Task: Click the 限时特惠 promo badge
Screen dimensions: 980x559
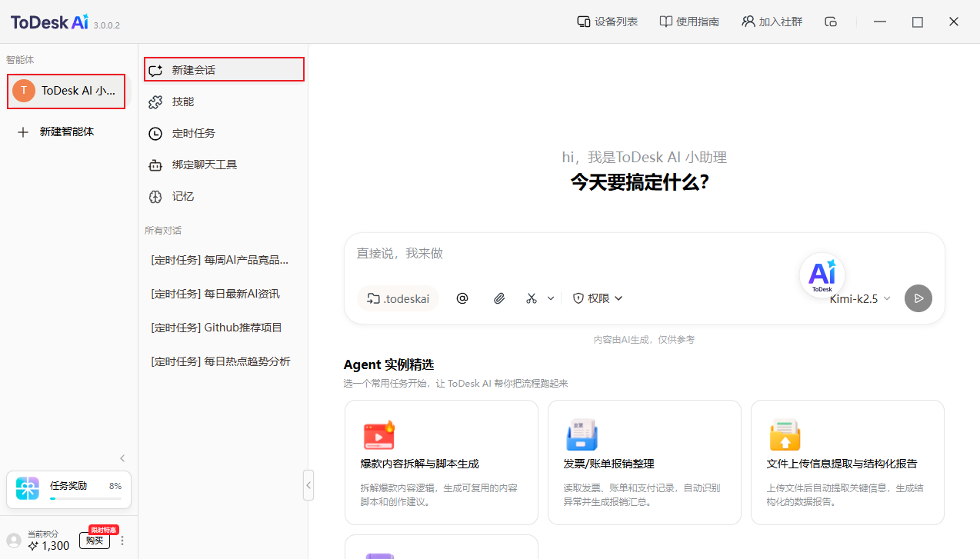Action: click(104, 530)
